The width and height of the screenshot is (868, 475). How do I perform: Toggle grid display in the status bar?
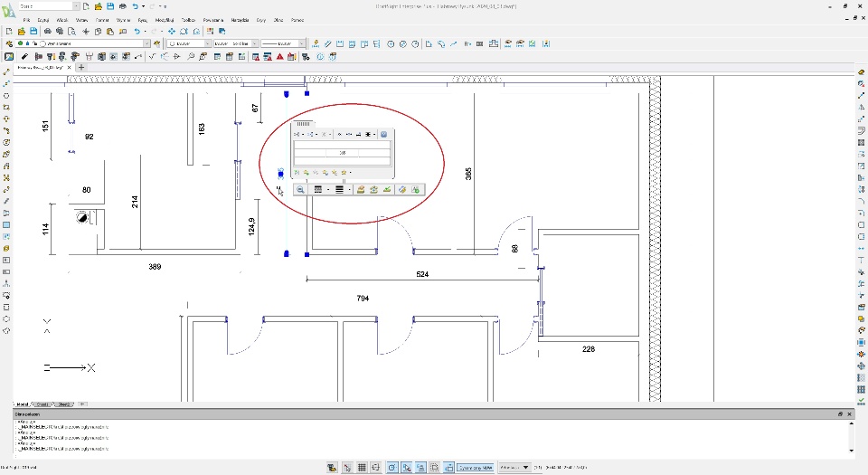pyautogui.click(x=362, y=468)
